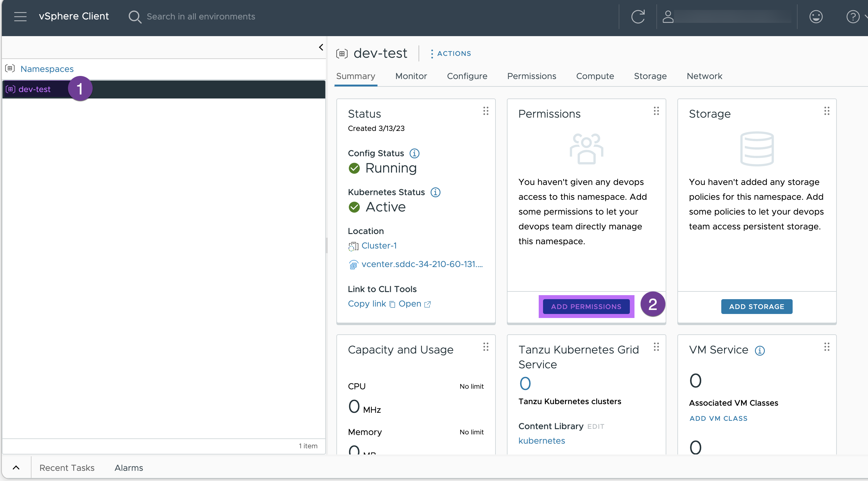868x481 pixels.
Task: Expand the Status card options menu
Action: click(x=486, y=111)
